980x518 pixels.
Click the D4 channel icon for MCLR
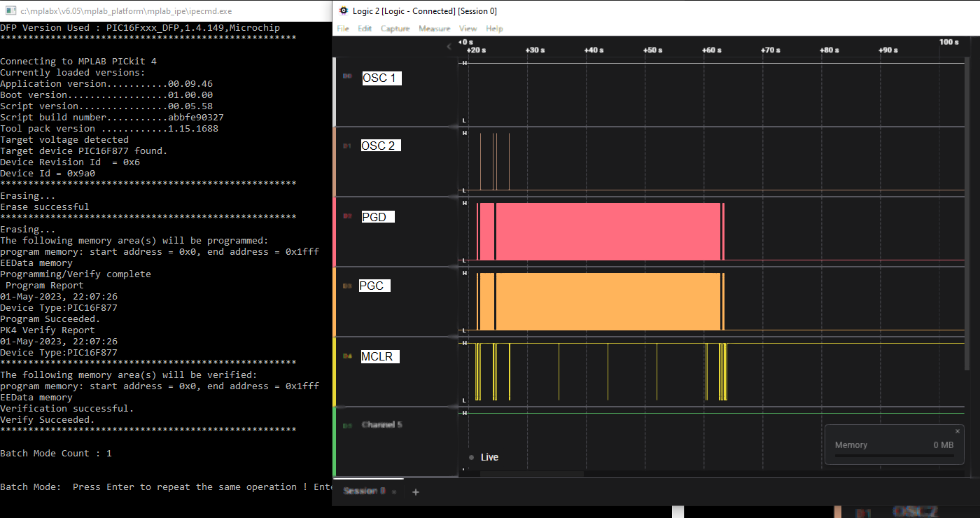(347, 356)
